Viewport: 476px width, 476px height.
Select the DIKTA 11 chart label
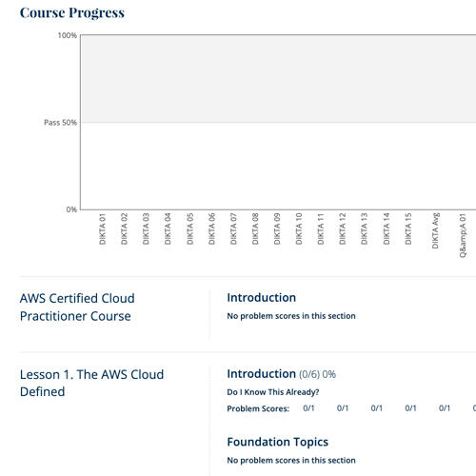point(321,228)
